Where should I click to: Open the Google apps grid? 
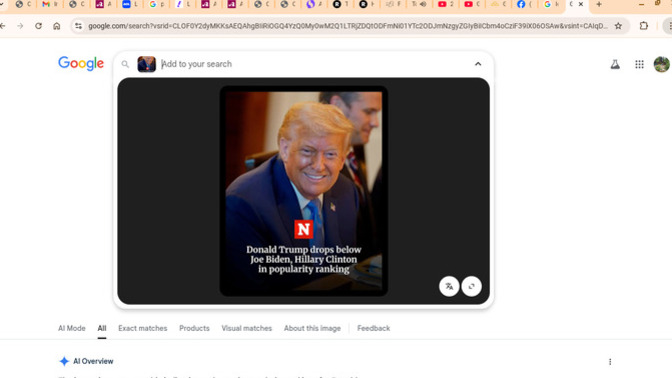click(639, 64)
